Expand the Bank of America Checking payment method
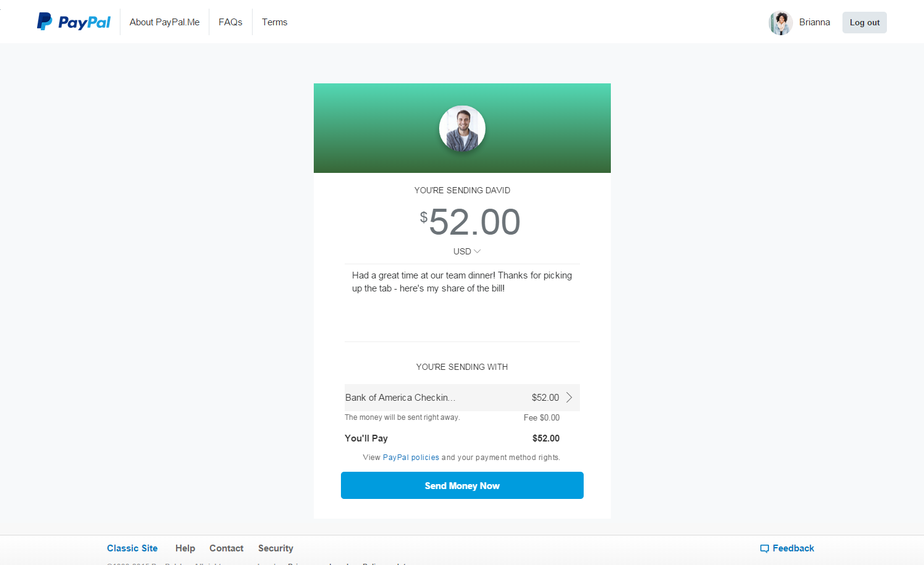 pos(462,398)
